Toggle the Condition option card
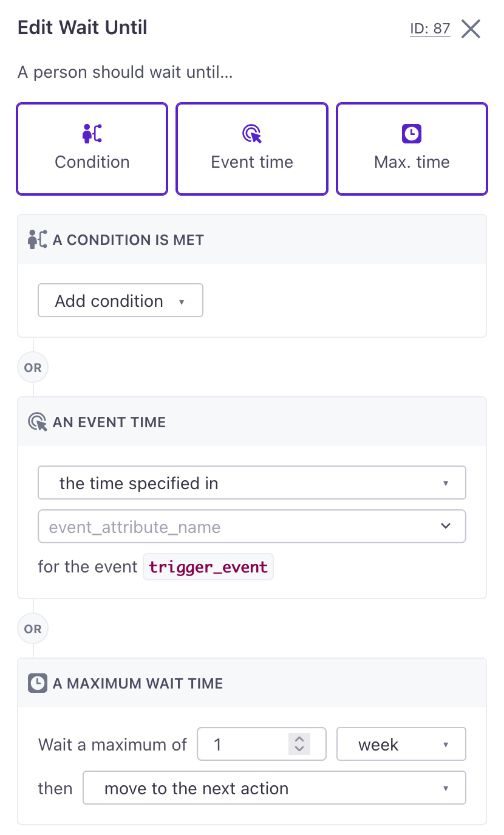This screenshot has width=504, height=835. pos(92,149)
